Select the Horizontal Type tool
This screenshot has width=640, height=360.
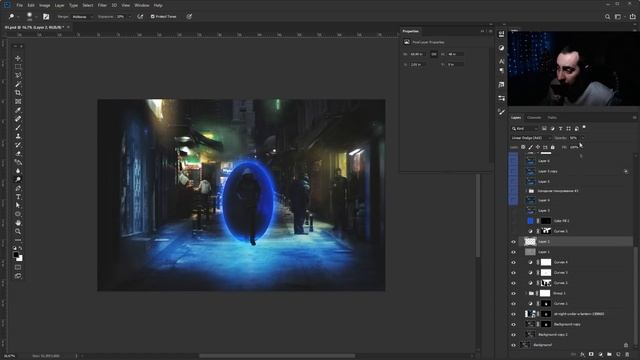tap(18, 197)
